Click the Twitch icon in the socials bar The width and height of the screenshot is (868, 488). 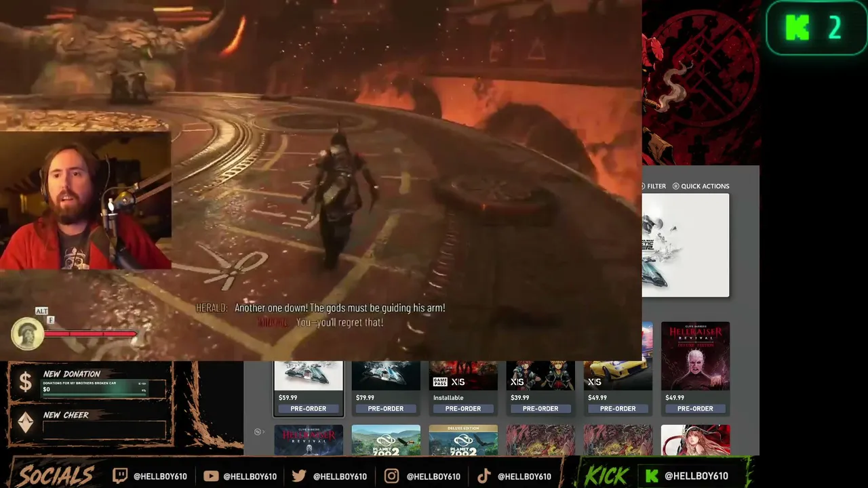tap(120, 476)
